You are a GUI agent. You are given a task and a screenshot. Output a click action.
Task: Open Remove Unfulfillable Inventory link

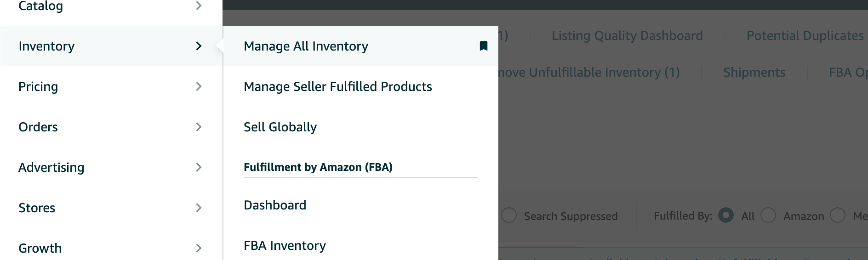[589, 72]
